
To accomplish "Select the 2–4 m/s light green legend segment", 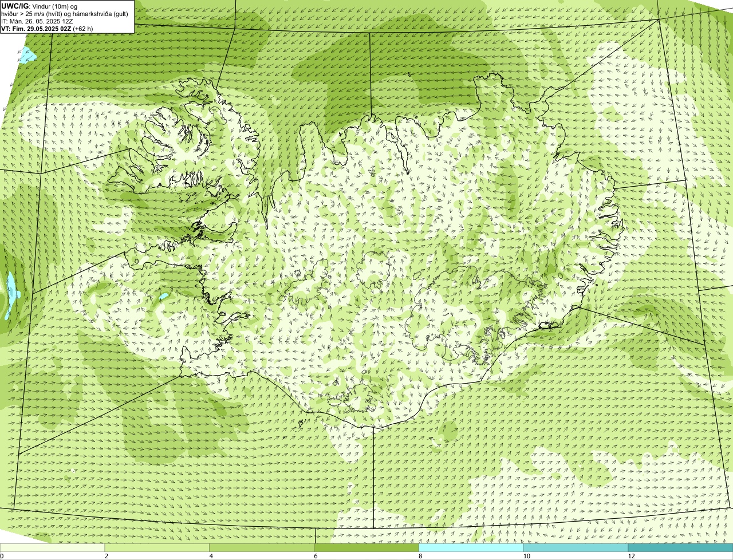I will pos(157,548).
